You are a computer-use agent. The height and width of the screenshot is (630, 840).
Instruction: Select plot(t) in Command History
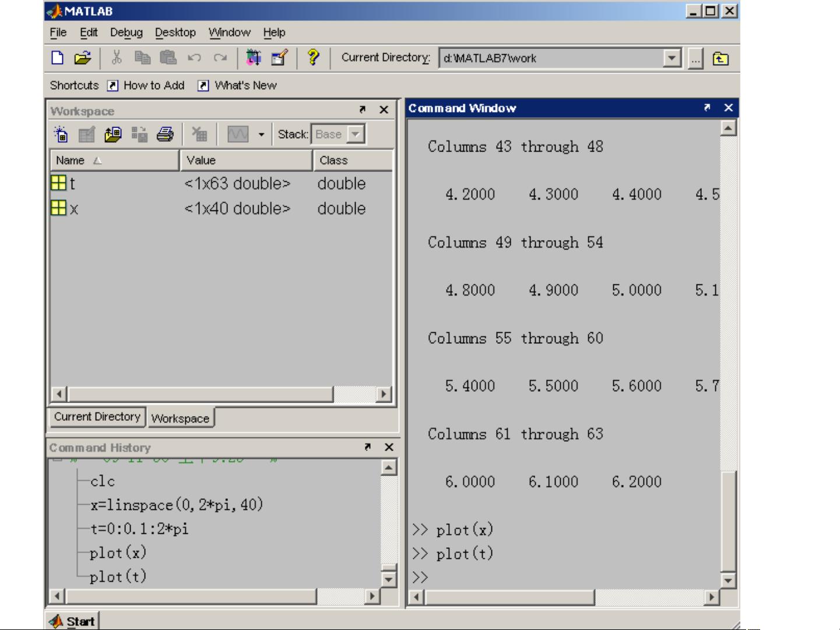tap(118, 577)
